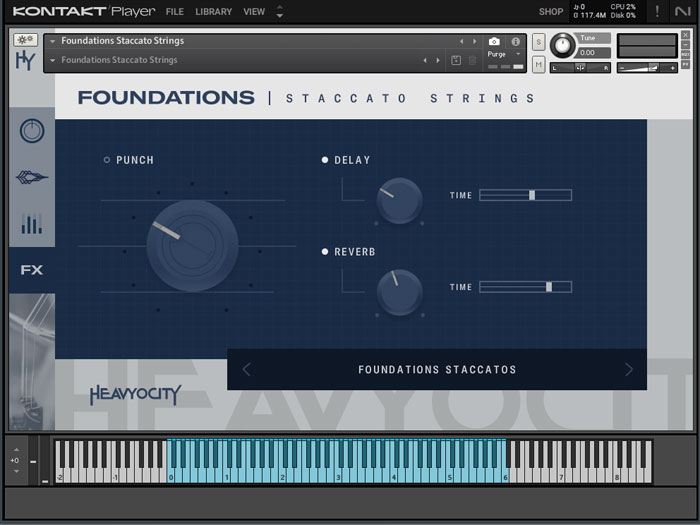Click the REVERB amount knob
700x525 pixels.
pyautogui.click(x=399, y=292)
